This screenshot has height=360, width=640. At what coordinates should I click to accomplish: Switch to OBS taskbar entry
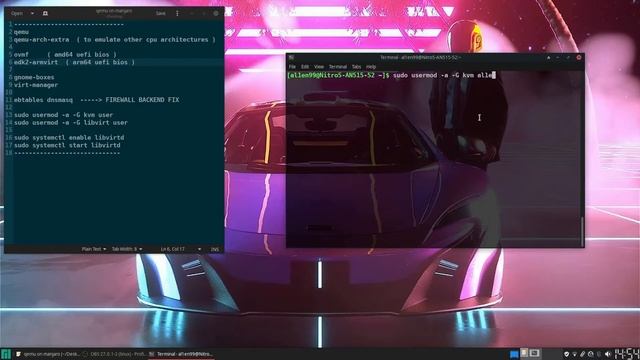point(114,354)
